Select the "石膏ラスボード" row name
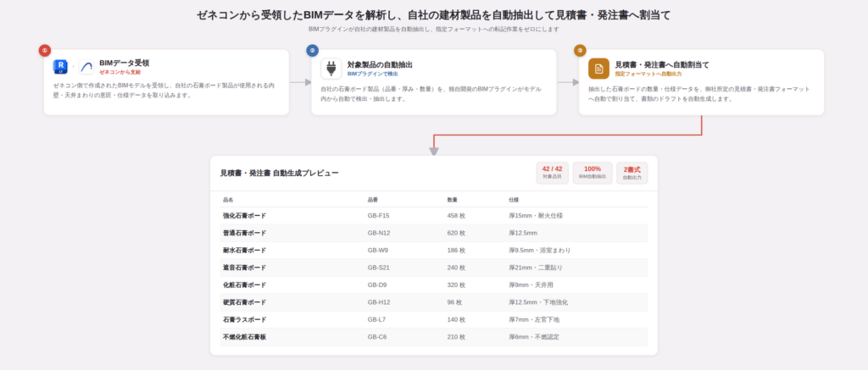Screen dimensions: 868x370 tap(244, 320)
